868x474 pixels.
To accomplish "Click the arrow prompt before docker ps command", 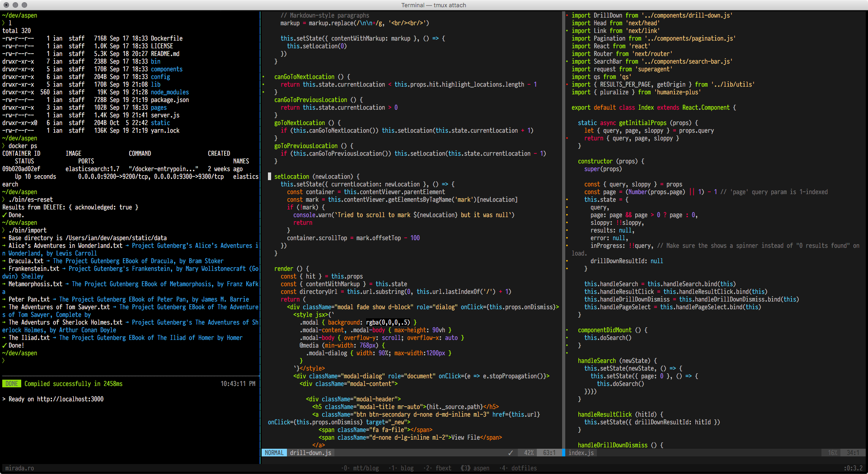I will pos(4,146).
